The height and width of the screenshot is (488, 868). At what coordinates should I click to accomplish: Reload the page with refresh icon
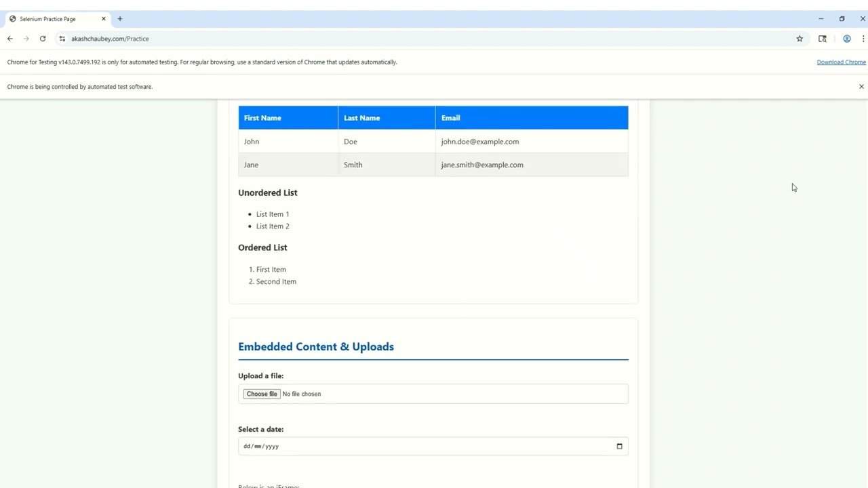pos(43,39)
